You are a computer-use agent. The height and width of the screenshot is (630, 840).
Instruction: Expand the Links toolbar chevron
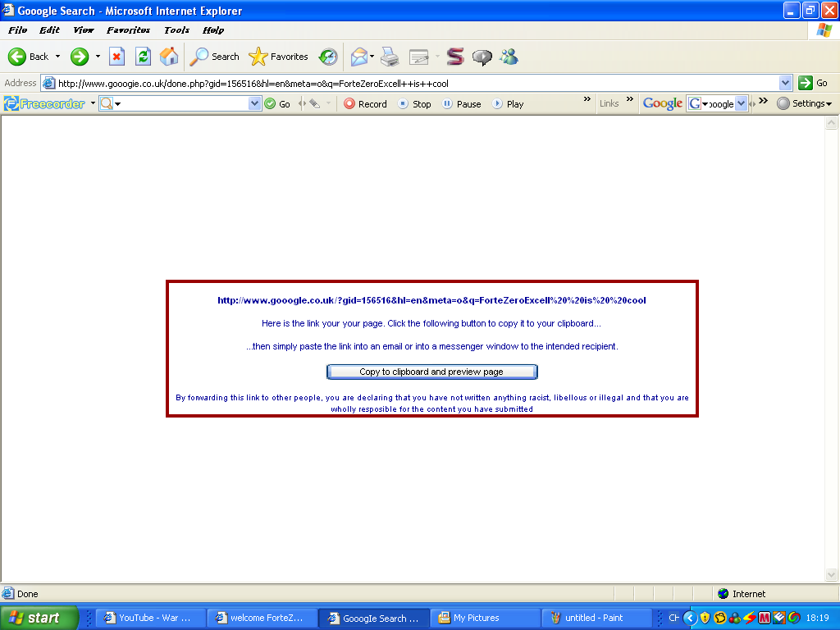click(x=630, y=99)
